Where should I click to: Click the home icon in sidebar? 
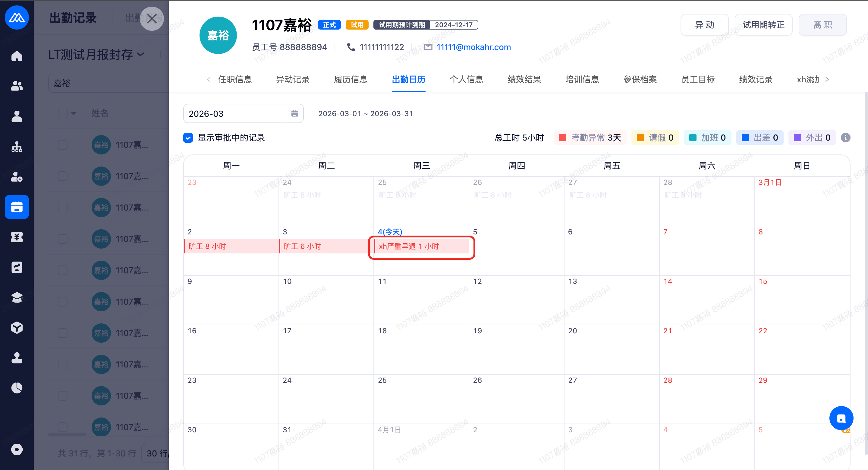17,56
